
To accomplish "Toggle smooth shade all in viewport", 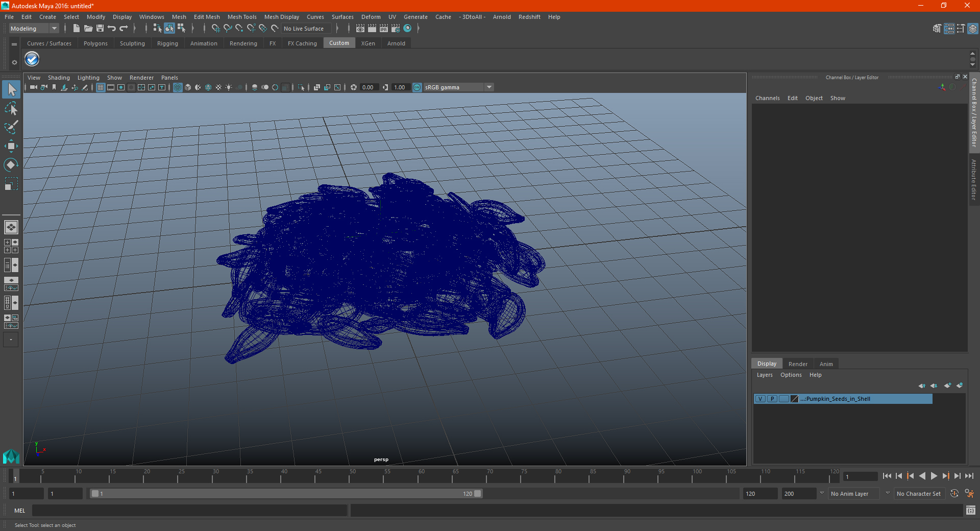I will click(188, 87).
